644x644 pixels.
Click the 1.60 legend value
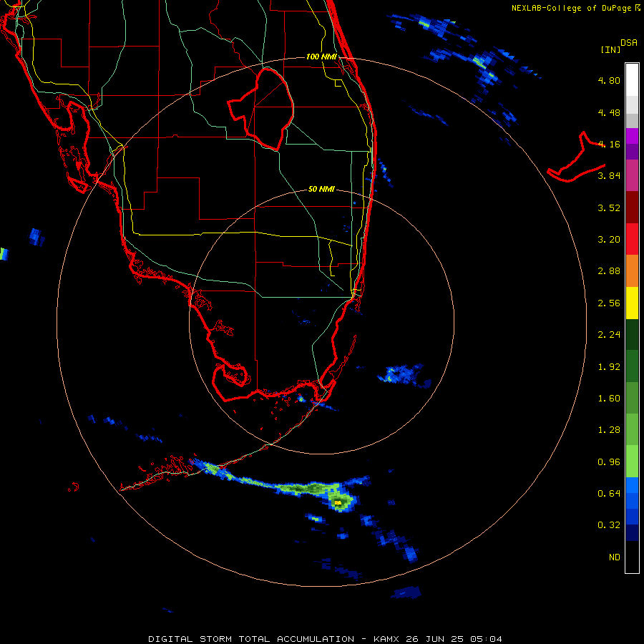click(x=609, y=399)
